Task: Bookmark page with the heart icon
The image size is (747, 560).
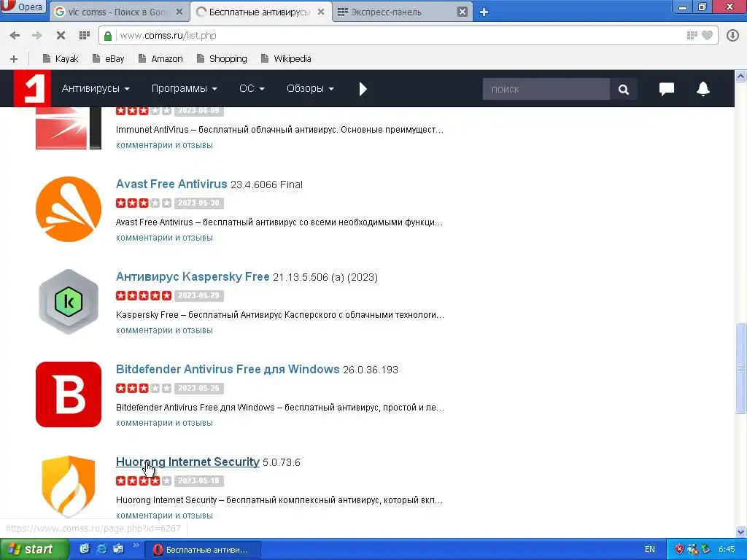Action: (708, 35)
